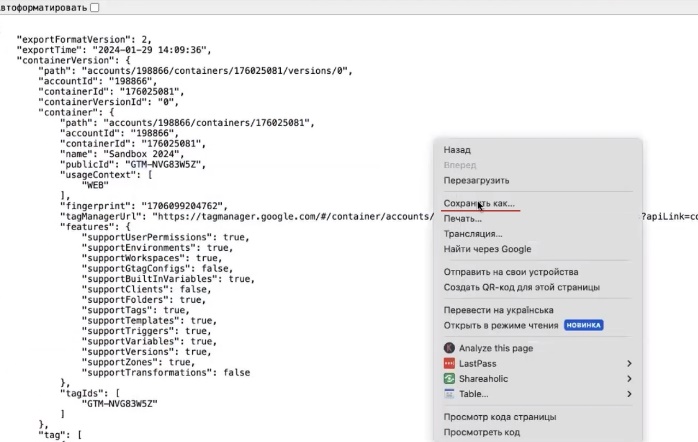Viewport: 698px width, 442px height.
Task: Expand the Shareaholic submenu arrow
Action: click(629, 379)
